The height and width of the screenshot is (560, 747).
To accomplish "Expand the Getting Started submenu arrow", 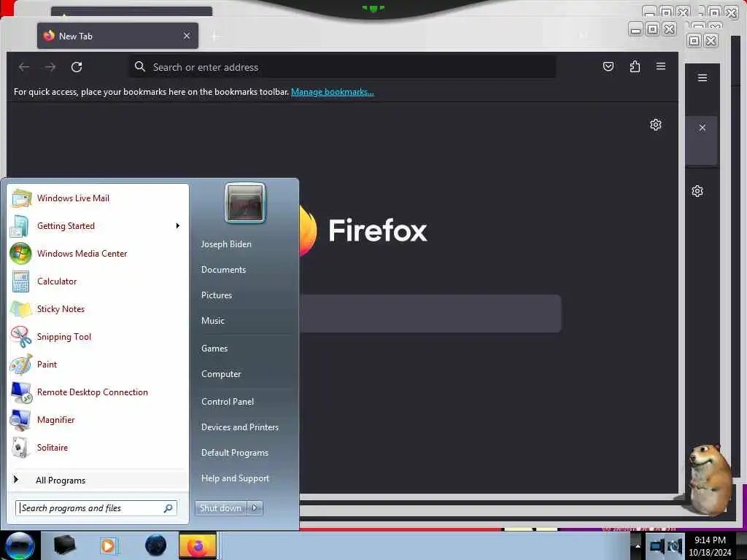I will tap(178, 226).
